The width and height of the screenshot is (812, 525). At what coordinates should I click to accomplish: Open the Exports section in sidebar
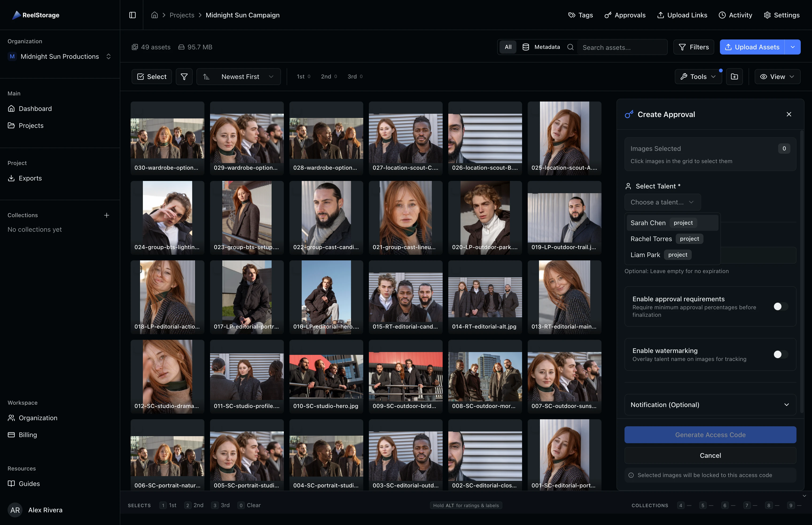(30, 178)
